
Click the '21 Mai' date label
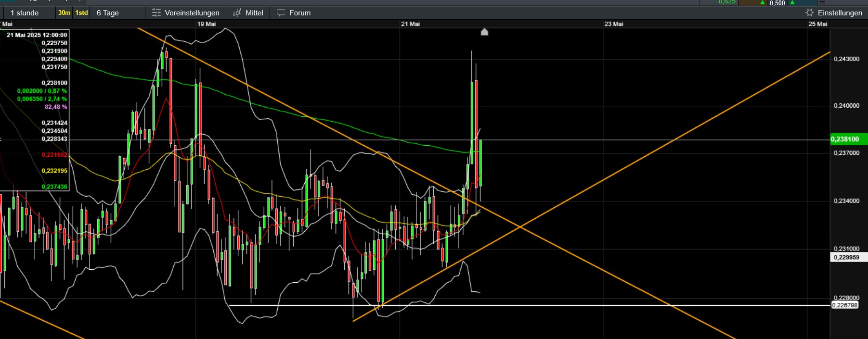[x=410, y=24]
